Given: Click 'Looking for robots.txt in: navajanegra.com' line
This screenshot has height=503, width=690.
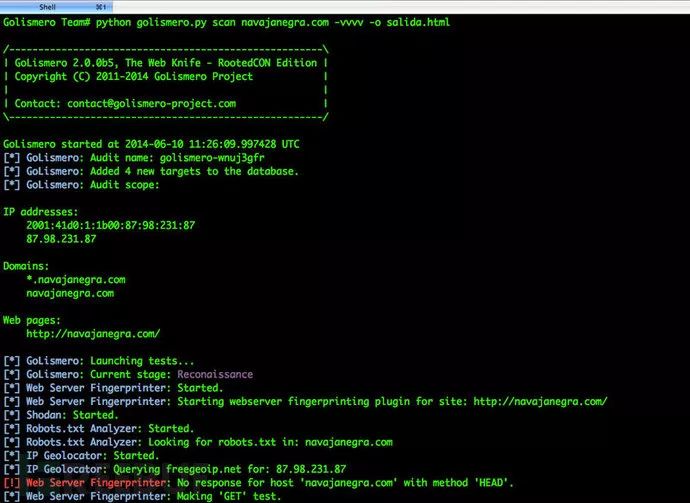Looking at the screenshot, I should click(198, 442).
